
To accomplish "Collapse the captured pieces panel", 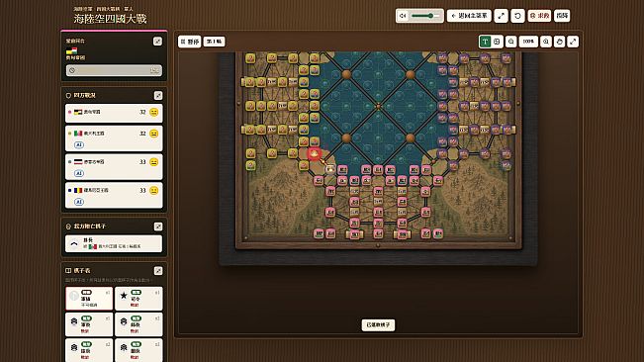I will pyautogui.click(x=158, y=226).
